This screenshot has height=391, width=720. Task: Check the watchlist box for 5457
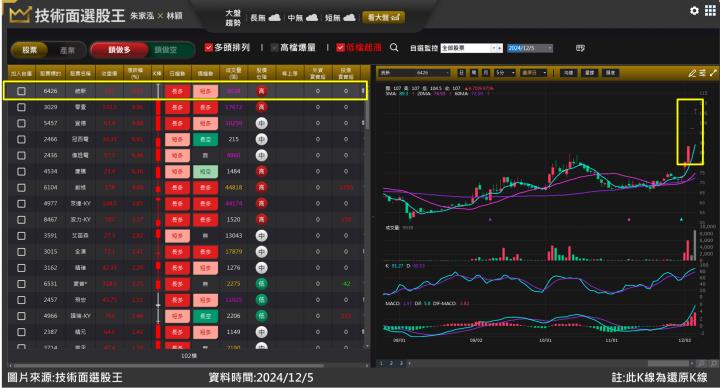tap(21, 123)
